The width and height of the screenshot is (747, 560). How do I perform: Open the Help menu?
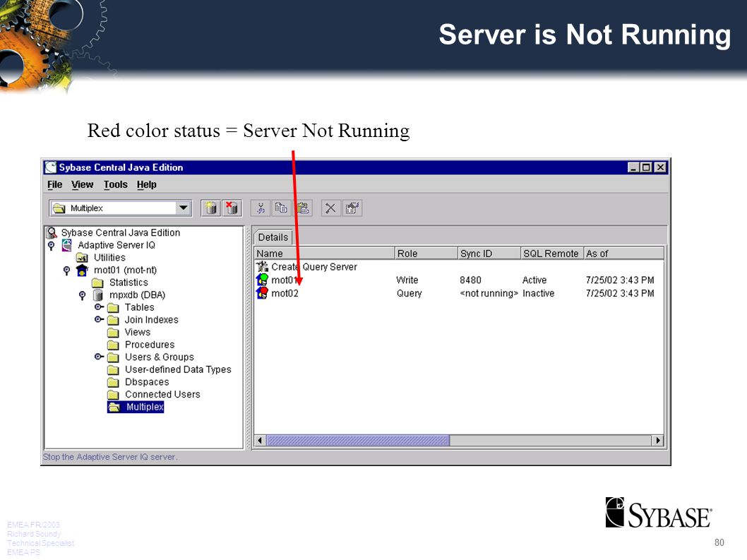coord(147,184)
